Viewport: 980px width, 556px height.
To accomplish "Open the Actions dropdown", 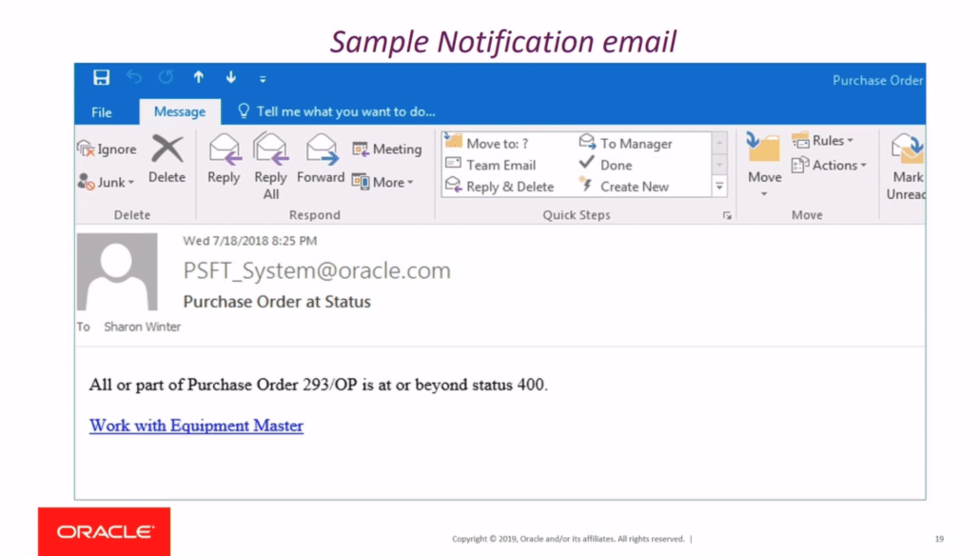I will tap(831, 164).
